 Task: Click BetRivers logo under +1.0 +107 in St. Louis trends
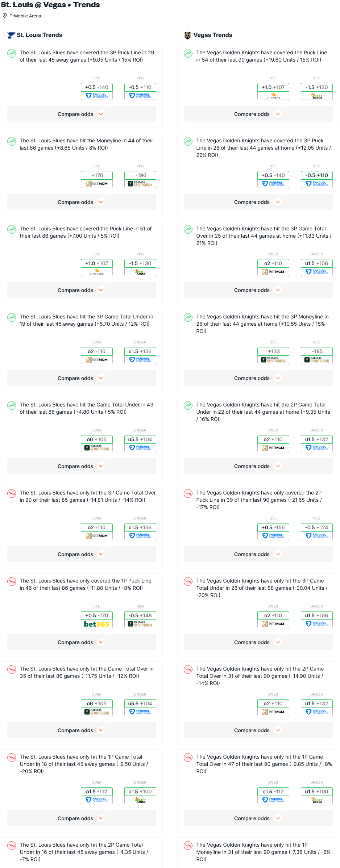pyautogui.click(x=97, y=272)
